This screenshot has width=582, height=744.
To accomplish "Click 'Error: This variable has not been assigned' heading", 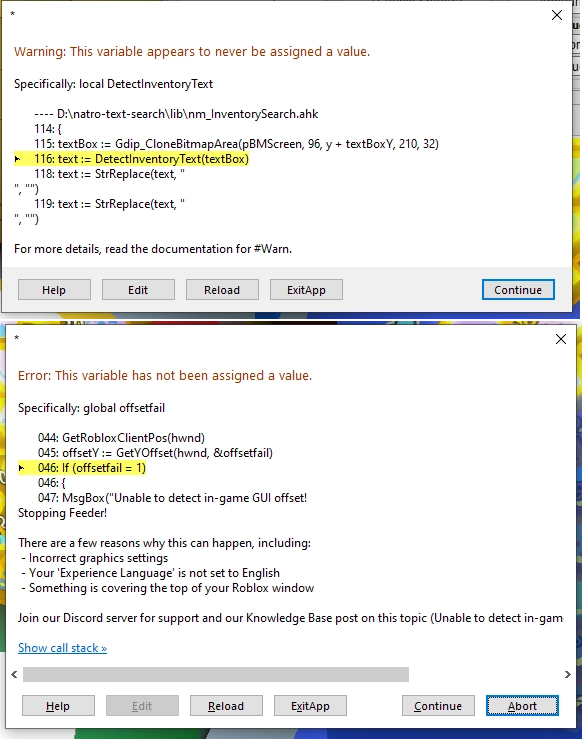I will point(165,376).
